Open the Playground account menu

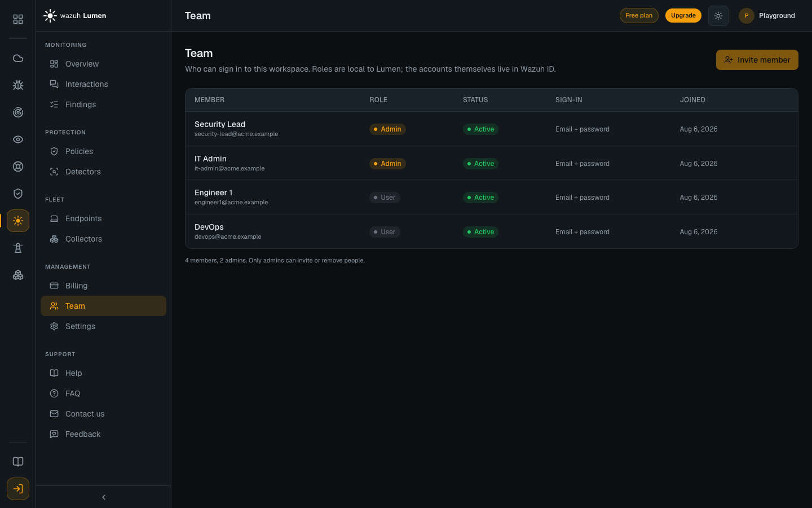[767, 16]
